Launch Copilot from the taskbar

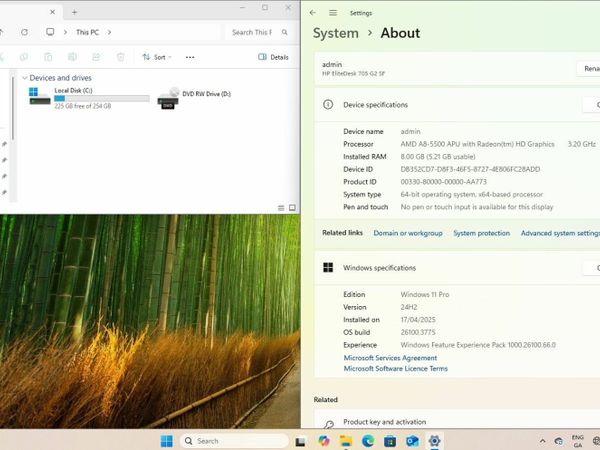click(x=324, y=441)
